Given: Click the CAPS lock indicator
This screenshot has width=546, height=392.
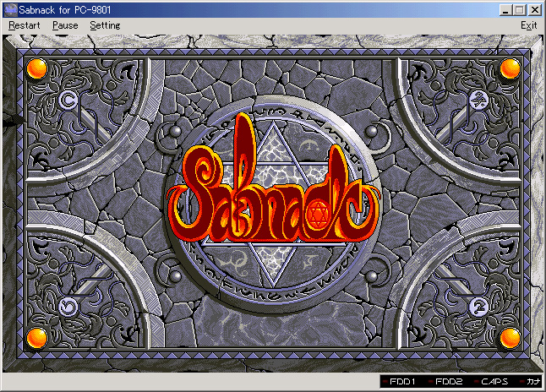Looking at the screenshot, I should [491, 382].
